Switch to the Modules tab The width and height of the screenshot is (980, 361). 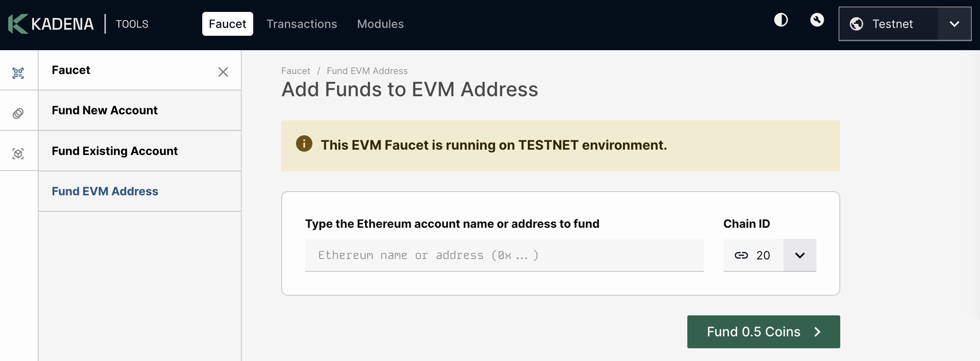(380, 24)
